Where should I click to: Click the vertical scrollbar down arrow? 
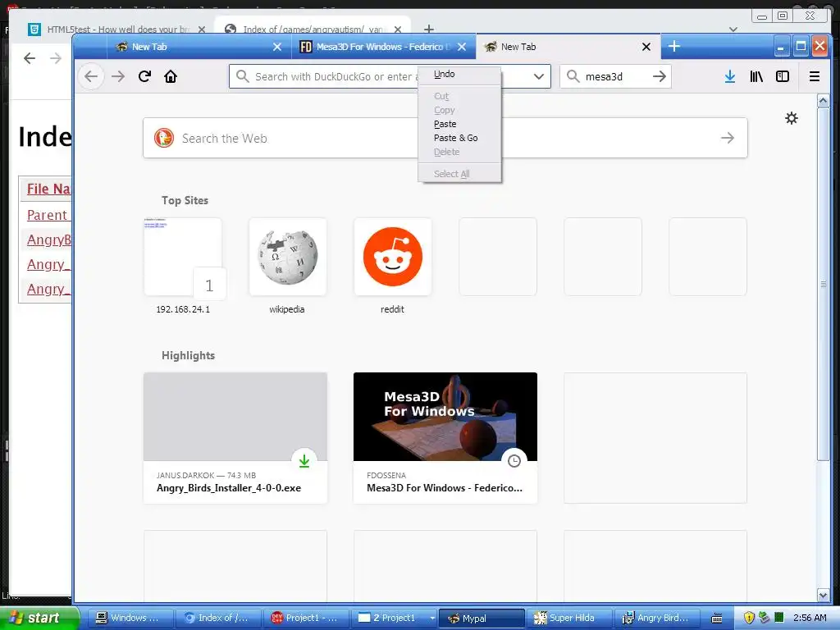click(x=823, y=594)
